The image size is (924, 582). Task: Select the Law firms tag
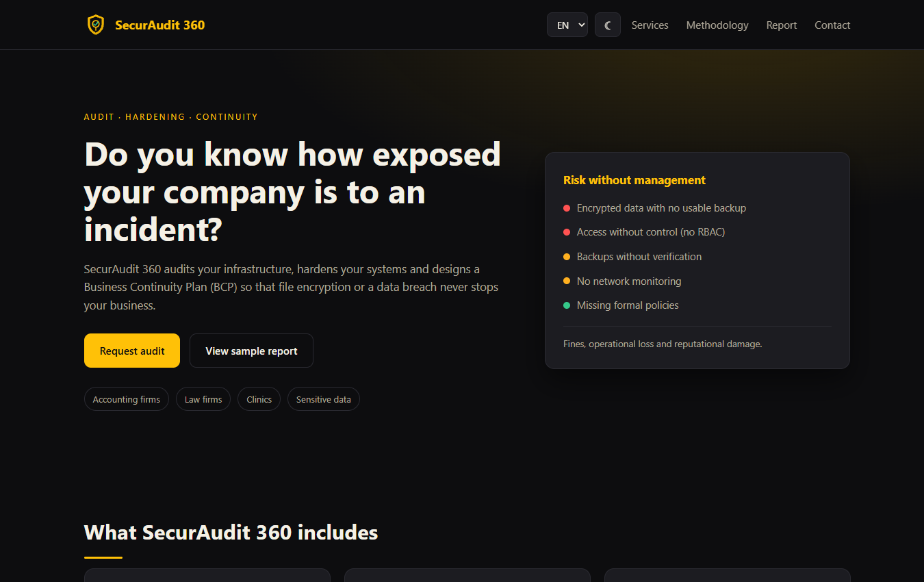coord(203,399)
